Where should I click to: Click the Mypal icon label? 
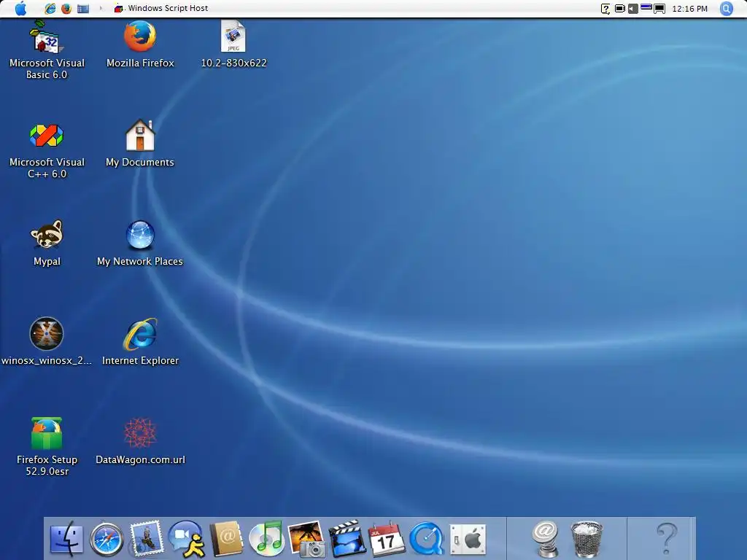47,262
